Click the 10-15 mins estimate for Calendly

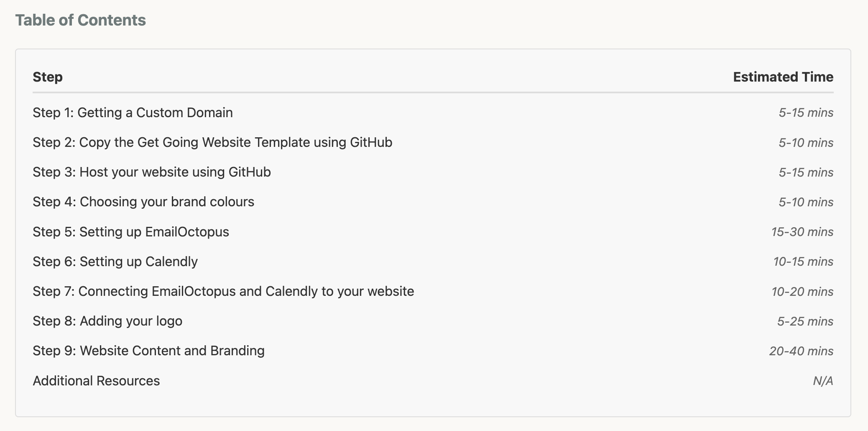coord(803,262)
